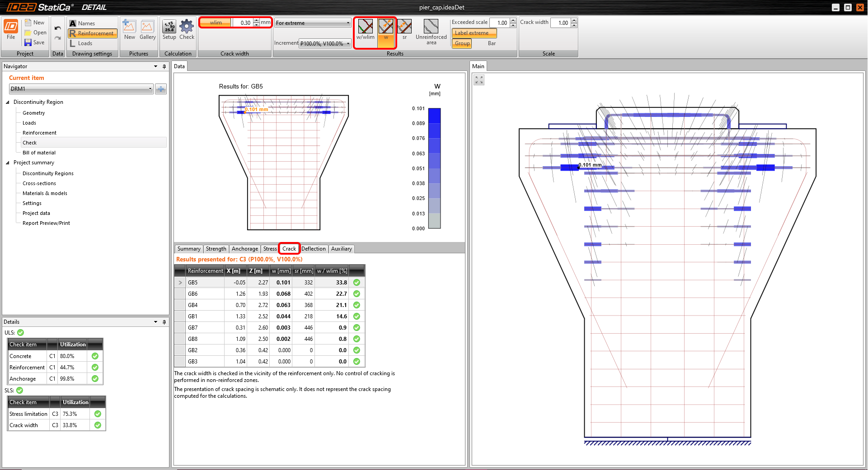Image resolution: width=868 pixels, height=470 pixels.
Task: Open Report Preview/Print in navigator
Action: pos(46,223)
